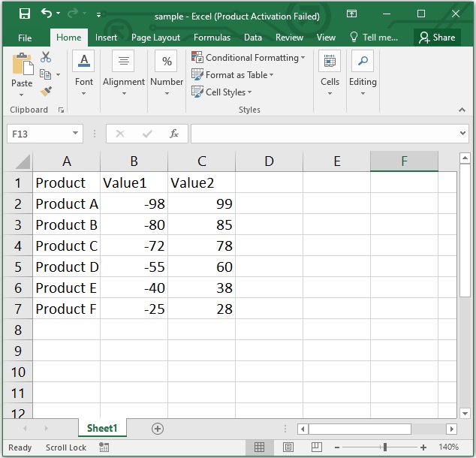The width and height of the screenshot is (476, 458).
Task: Switch to Normal view in status bar
Action: pyautogui.click(x=260, y=447)
